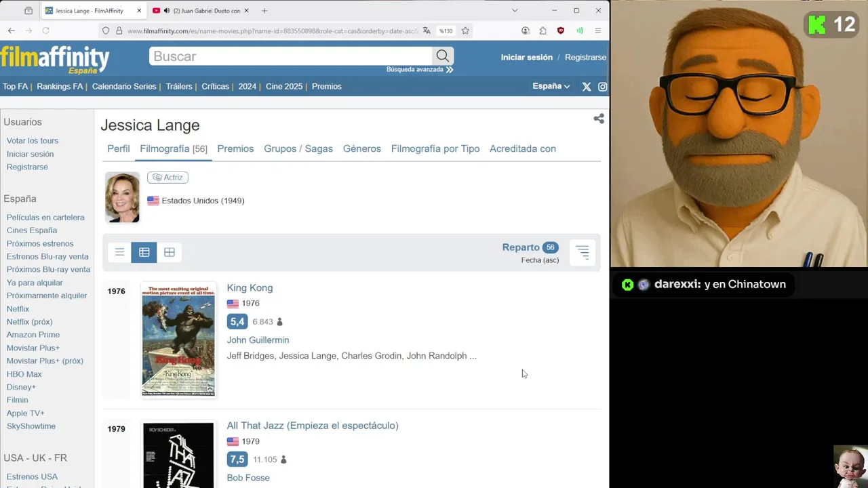This screenshot has height=488, width=868.
Task: Go back in browser history
Action: click(12, 30)
